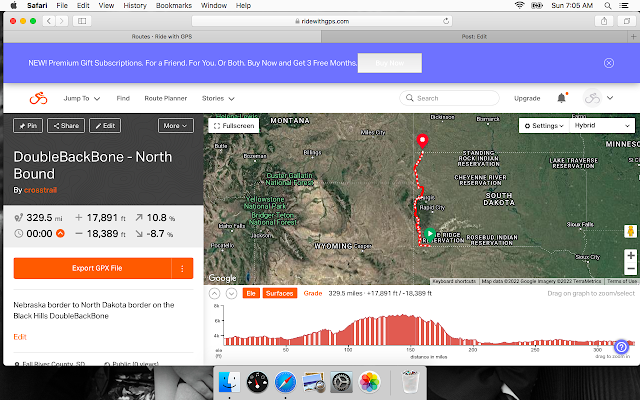
Task: Switch to the Post: Edit tab
Action: tap(474, 36)
